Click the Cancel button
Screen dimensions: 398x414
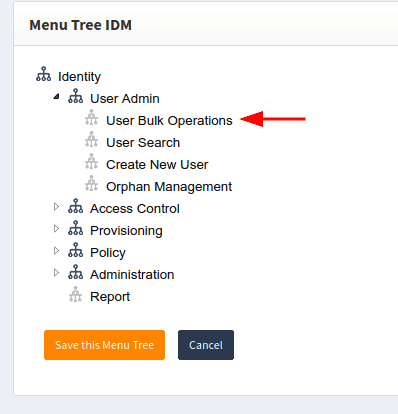(206, 345)
